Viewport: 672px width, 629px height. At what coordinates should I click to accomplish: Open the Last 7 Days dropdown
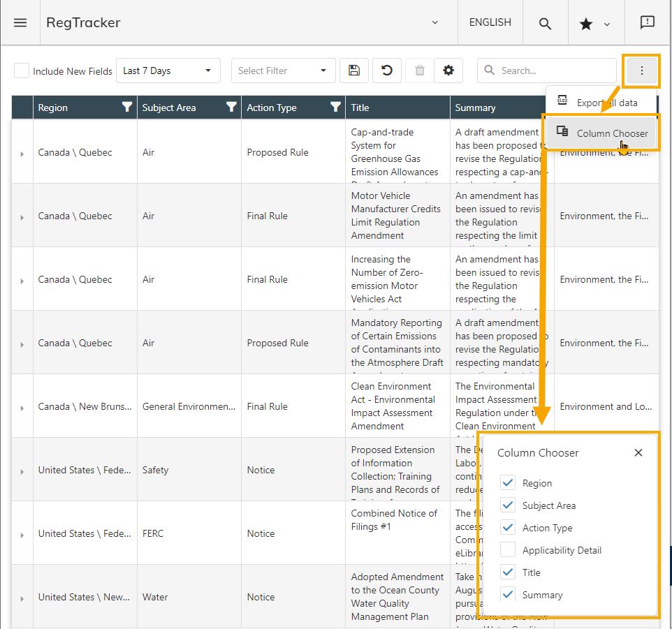coord(168,71)
